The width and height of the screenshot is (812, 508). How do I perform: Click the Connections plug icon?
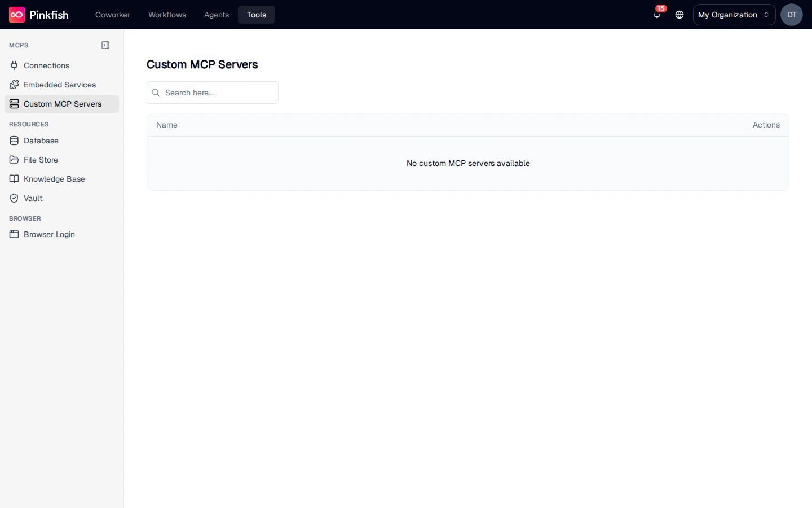tap(14, 65)
